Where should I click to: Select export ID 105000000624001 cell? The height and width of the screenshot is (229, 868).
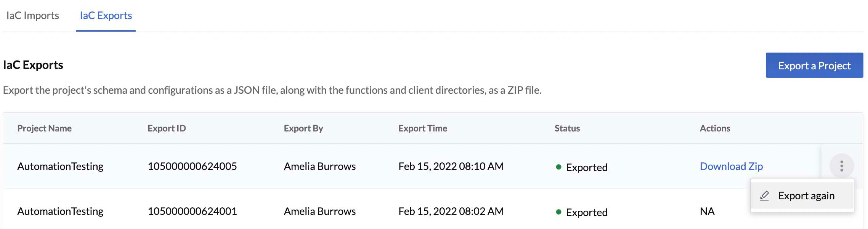point(192,211)
